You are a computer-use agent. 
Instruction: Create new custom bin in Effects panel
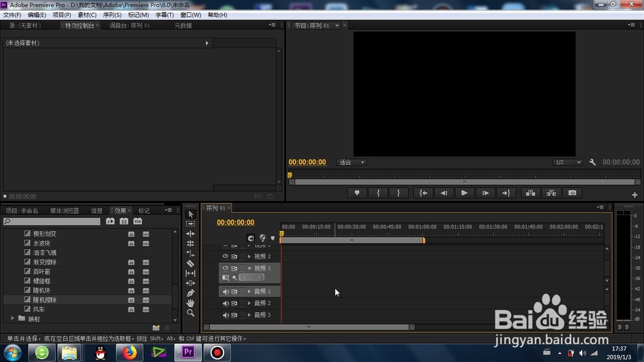[156, 327]
